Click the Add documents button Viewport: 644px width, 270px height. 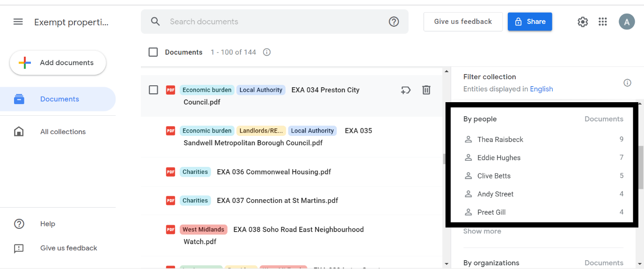[x=58, y=63]
